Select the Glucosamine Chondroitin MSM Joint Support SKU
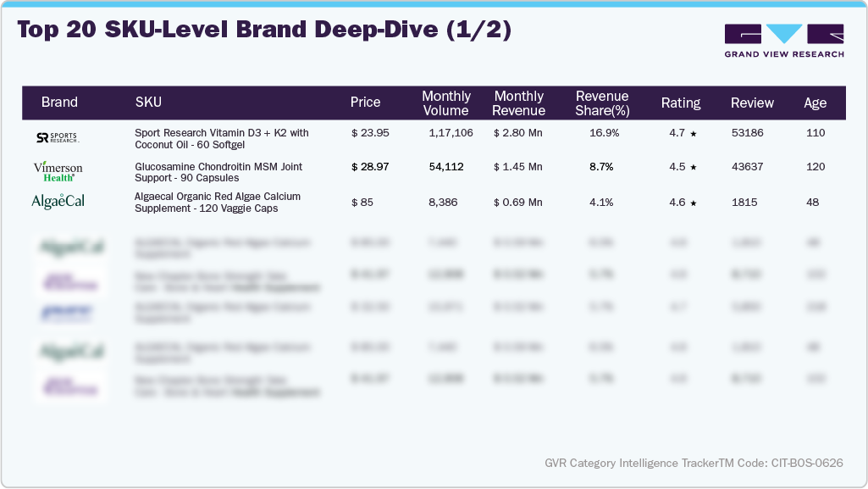The width and height of the screenshot is (868, 489). 218,172
